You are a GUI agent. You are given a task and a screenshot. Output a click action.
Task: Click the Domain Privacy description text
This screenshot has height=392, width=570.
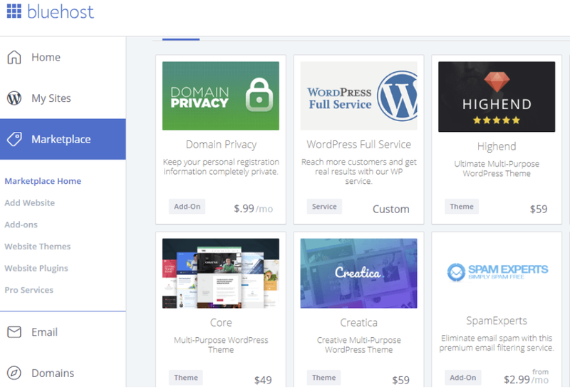(x=221, y=167)
